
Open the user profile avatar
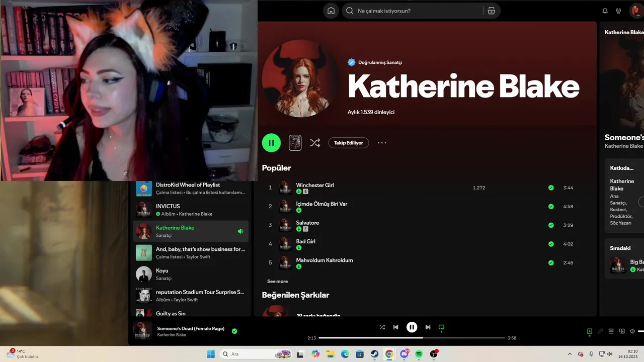(x=637, y=11)
